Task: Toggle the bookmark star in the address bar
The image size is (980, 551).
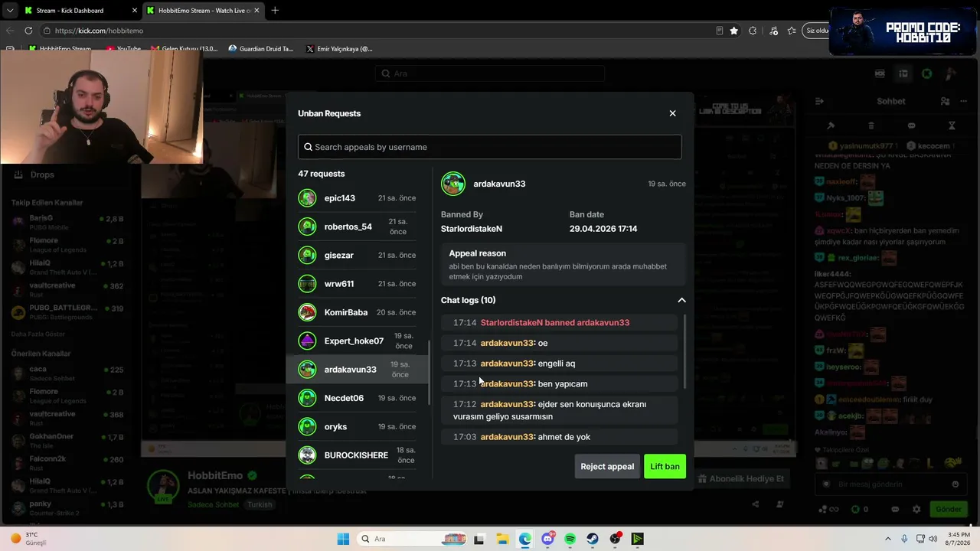Action: [x=734, y=31]
